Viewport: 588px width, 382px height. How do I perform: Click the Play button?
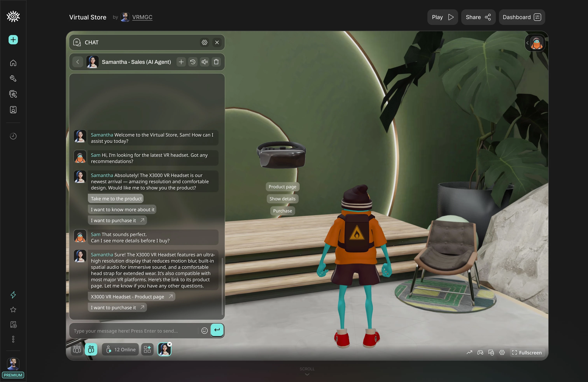pos(442,17)
